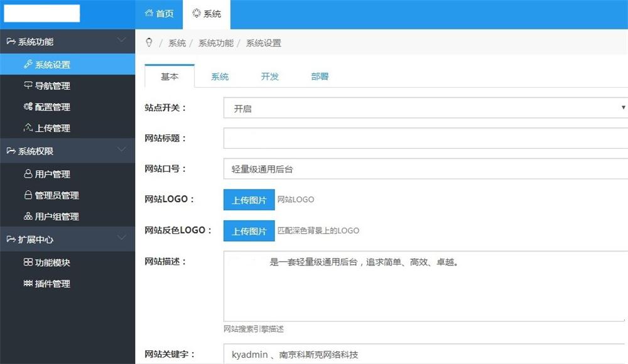Image resolution: width=628 pixels, height=364 pixels.
Task: Click the signpost icon beside 导航管理
Action: (x=28, y=85)
